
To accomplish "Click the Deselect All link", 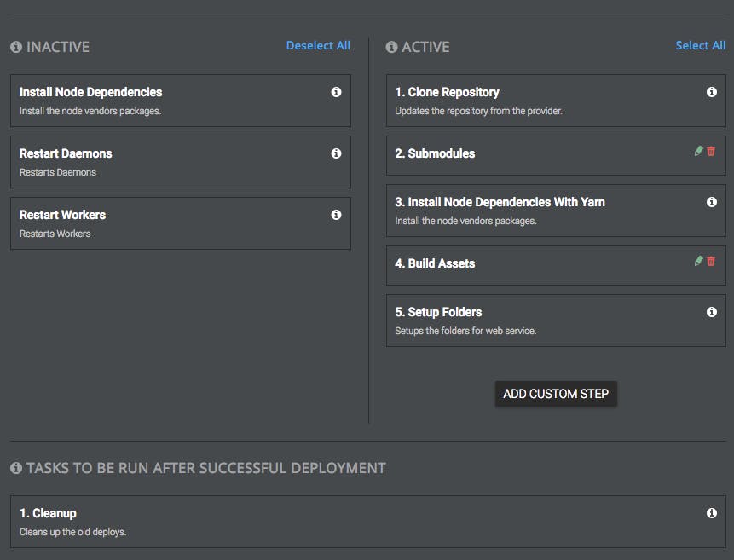I will point(318,46).
